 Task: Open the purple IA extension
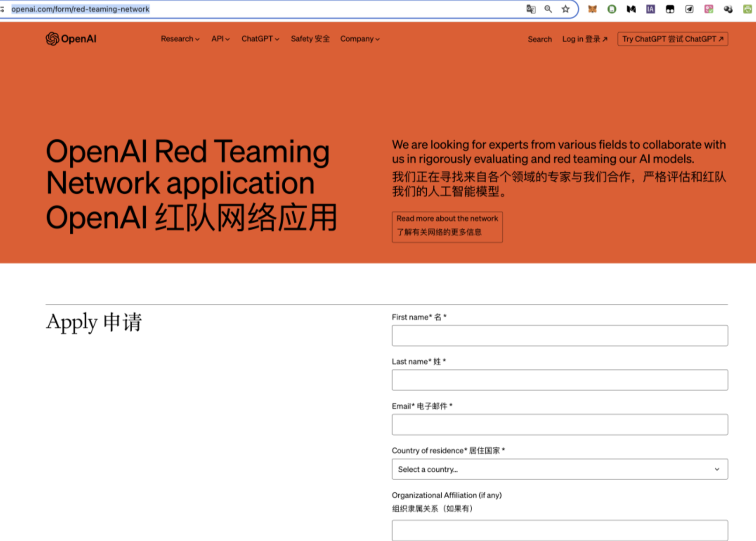point(651,9)
